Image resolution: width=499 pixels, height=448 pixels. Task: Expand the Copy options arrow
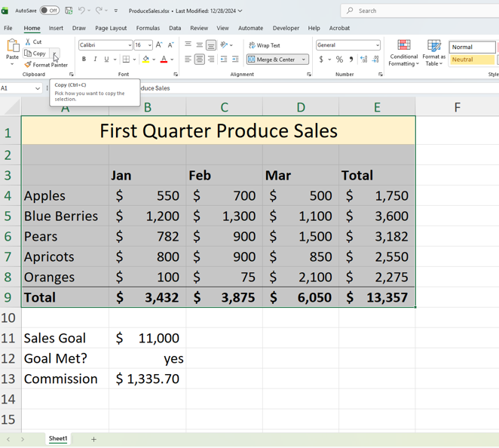(55, 54)
